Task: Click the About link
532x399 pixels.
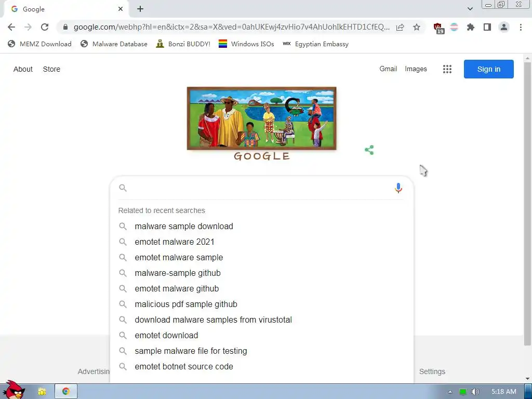Action: pyautogui.click(x=23, y=69)
